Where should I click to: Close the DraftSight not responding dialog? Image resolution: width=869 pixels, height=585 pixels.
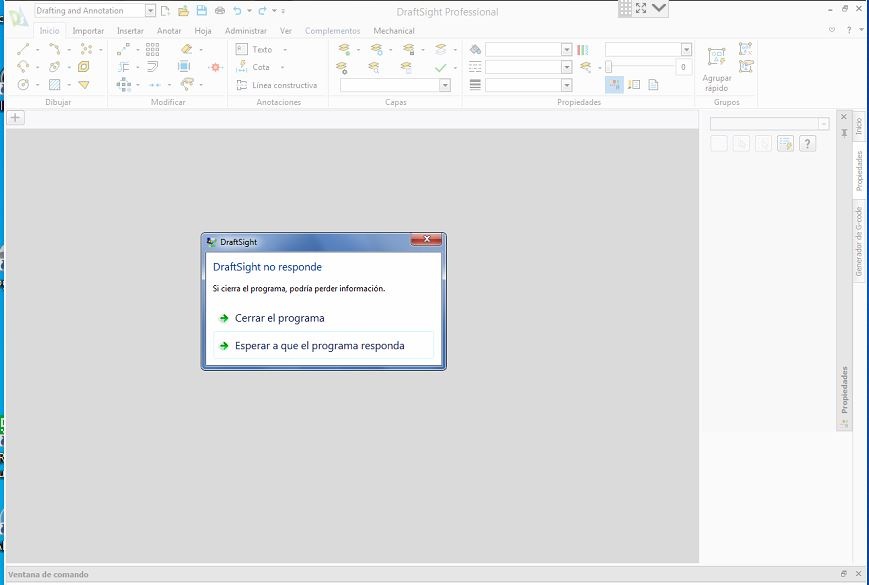pos(427,239)
